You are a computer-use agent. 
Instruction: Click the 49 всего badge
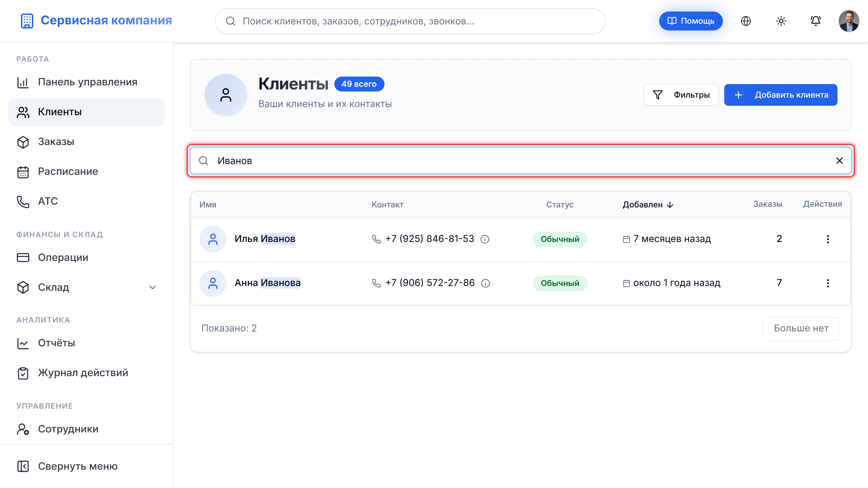pyautogui.click(x=359, y=84)
